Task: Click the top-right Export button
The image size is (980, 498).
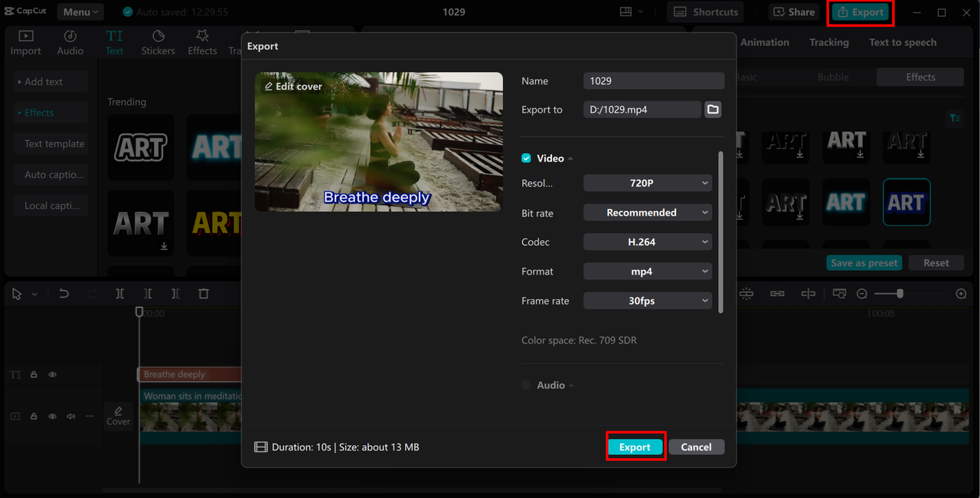Action: click(x=861, y=11)
